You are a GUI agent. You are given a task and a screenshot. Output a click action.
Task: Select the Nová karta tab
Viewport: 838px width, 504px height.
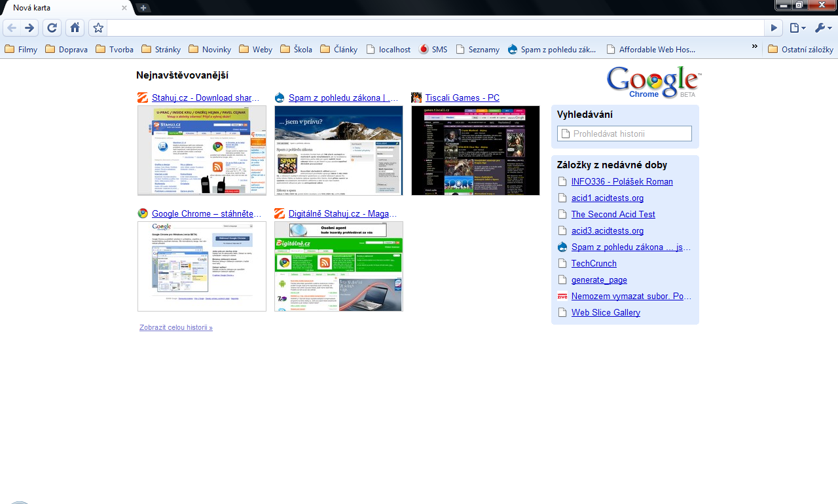[x=67, y=8]
